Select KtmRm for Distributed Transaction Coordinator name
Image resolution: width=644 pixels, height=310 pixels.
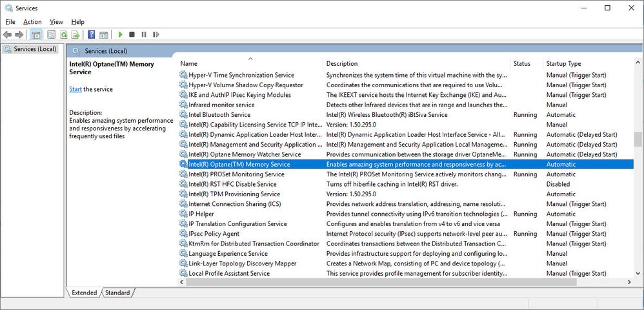point(254,243)
